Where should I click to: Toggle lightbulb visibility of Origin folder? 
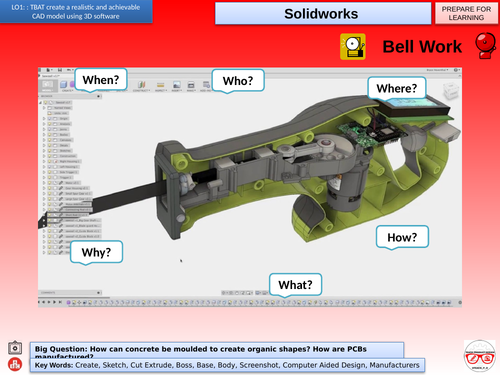50,118
